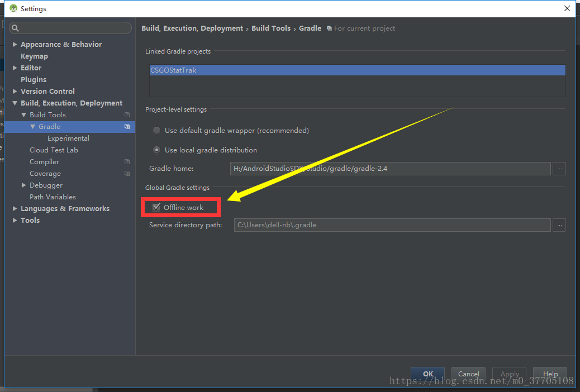
Task: Click the Gradle home path field
Action: [x=390, y=169]
